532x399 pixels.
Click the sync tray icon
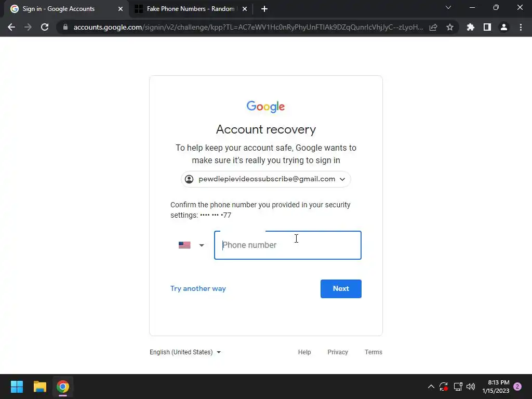coord(444,387)
